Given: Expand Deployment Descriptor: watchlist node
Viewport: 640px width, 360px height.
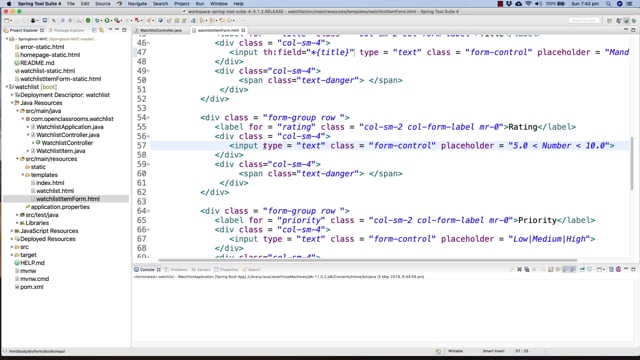Looking at the screenshot, I should (x=12, y=95).
